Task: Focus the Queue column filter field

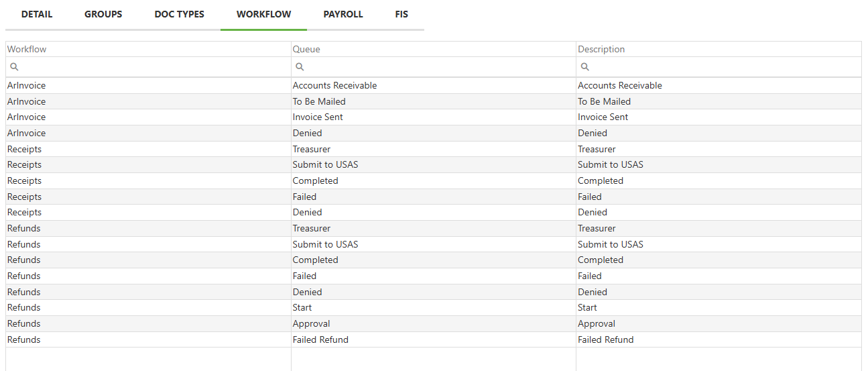Action: pyautogui.click(x=434, y=67)
